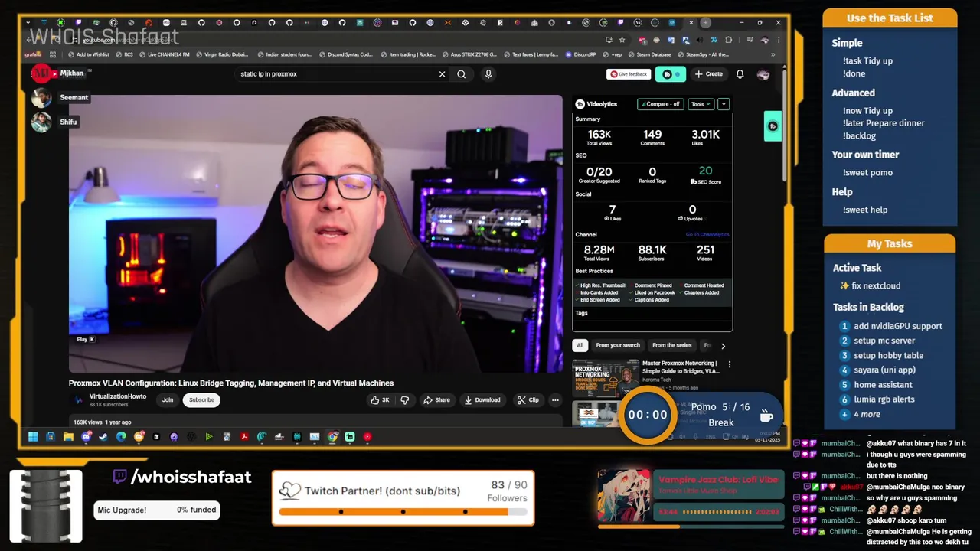Open 'Steam Database' bookmark
Screen dimensions: 980x551
point(649,54)
